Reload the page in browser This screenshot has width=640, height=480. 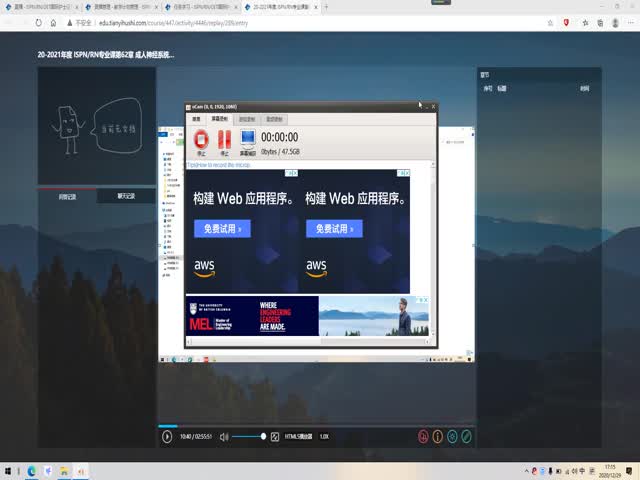pyautogui.click(x=38, y=23)
